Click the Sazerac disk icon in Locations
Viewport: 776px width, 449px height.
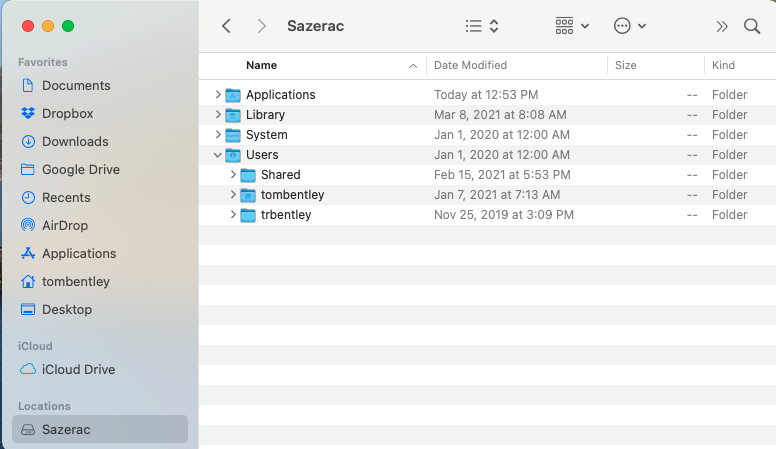(28, 430)
